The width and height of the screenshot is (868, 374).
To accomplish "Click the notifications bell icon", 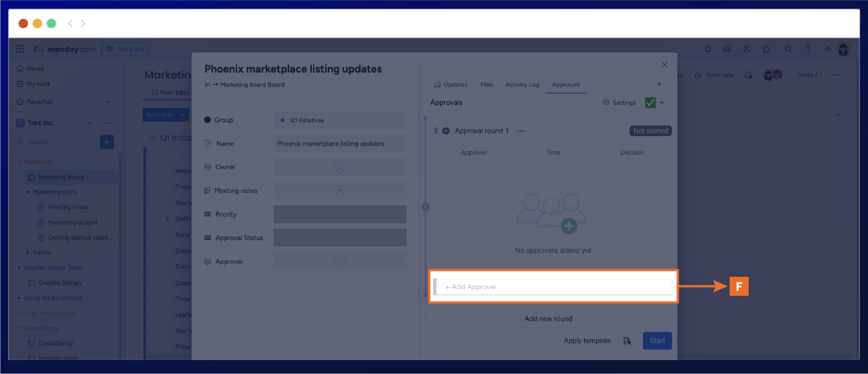I will pyautogui.click(x=708, y=49).
